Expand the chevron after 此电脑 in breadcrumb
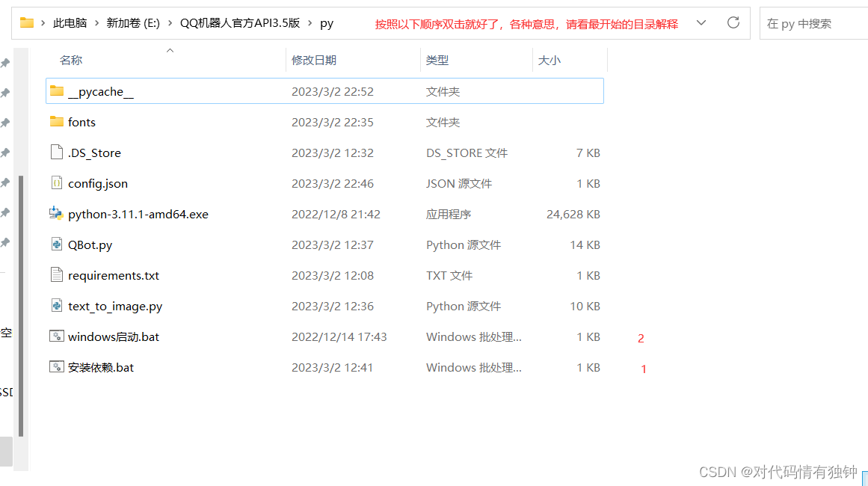The image size is (868, 486). pos(97,23)
